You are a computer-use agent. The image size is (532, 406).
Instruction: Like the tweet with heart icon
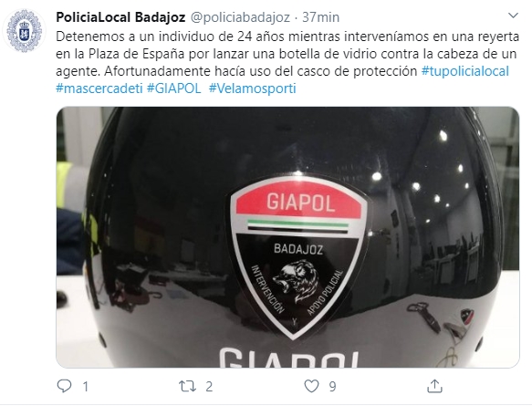[311, 386]
